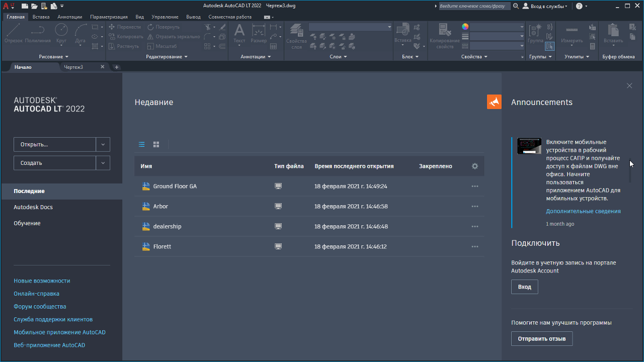This screenshot has width=644, height=362.
Task: Click the Отразить зеркально (Mirror) tool
Action: 173,37
